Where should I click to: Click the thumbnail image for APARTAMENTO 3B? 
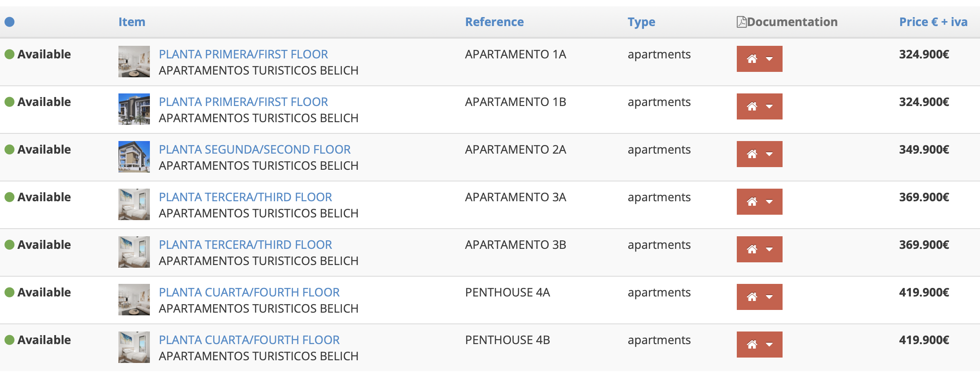(134, 252)
